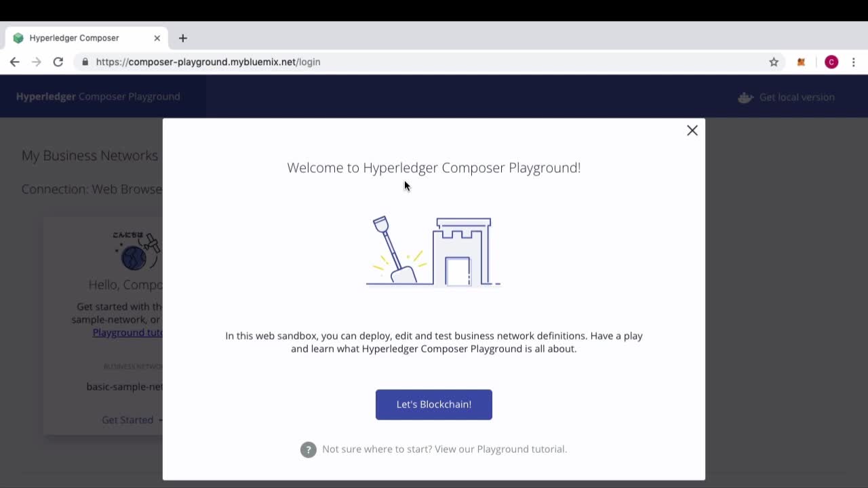
Task: Click the basic-sample-network name text
Action: (x=125, y=387)
